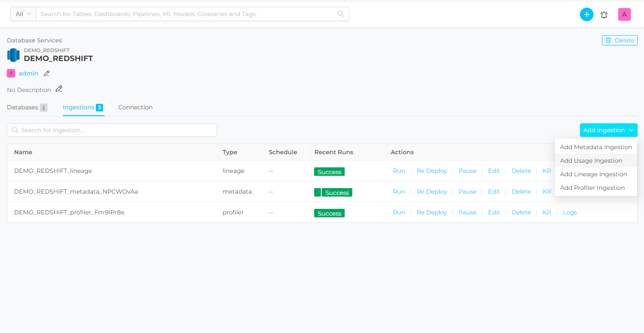Viewport: 644px width, 333px height.
Task: Click the pencil icon next to admin owner
Action: pyautogui.click(x=47, y=73)
